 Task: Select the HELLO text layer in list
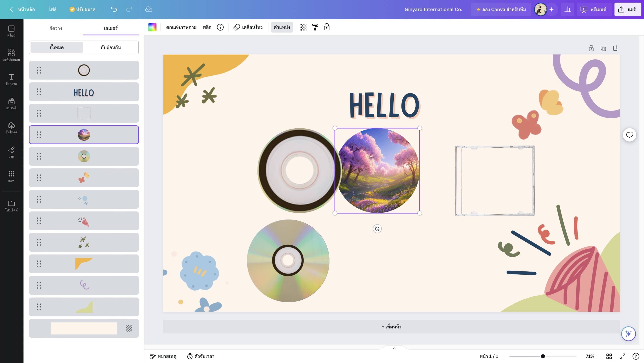click(x=84, y=92)
